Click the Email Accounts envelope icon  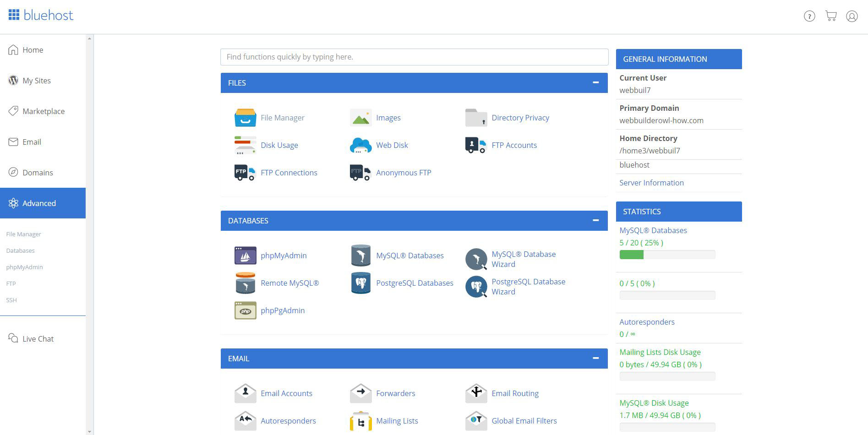(245, 393)
